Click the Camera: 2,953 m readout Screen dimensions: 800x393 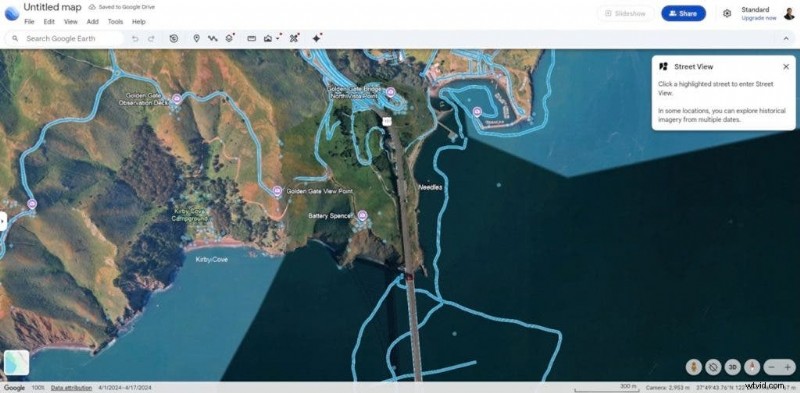point(668,388)
